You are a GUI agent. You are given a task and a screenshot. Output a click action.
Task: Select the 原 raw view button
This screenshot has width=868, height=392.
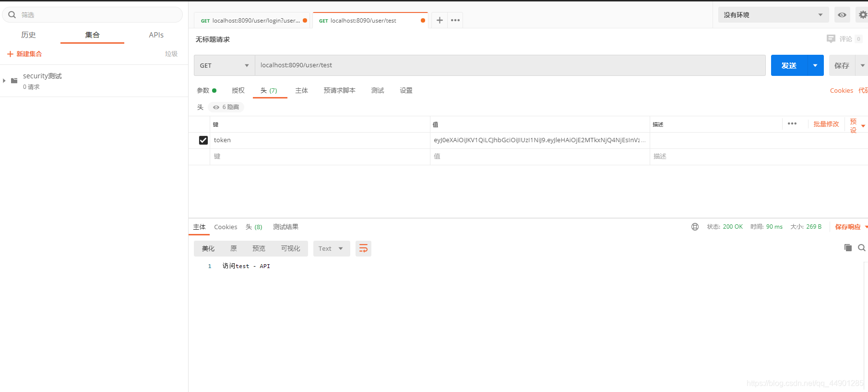[234, 248]
